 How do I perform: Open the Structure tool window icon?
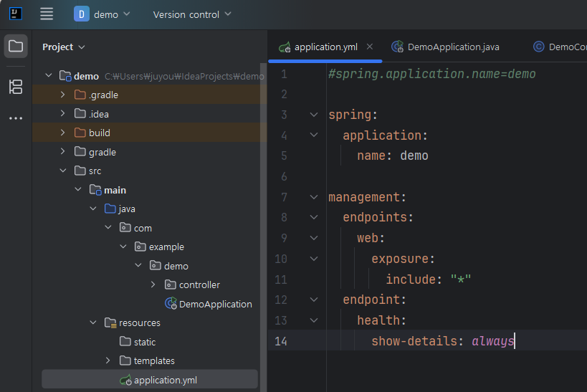pos(16,87)
